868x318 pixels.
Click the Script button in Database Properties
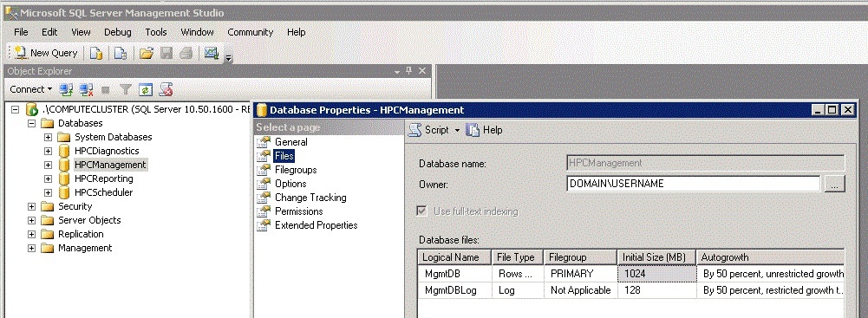coord(429,130)
